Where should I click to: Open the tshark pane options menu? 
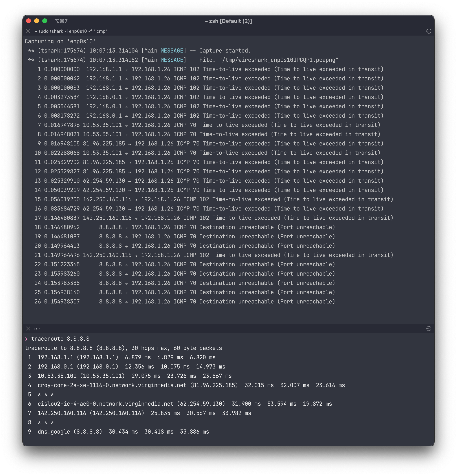coord(429,31)
